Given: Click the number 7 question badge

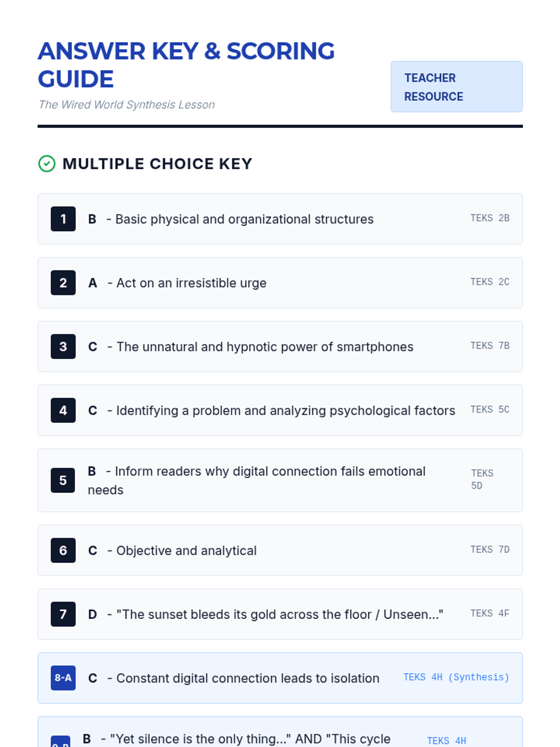Looking at the screenshot, I should 63,614.
